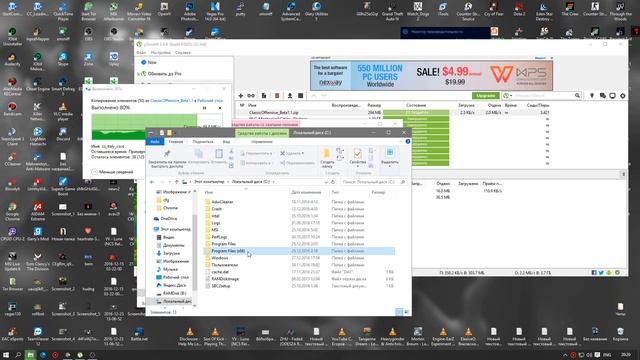Switch Explorer to details view icon
This screenshot has height=360, width=640.
click(x=399, y=312)
